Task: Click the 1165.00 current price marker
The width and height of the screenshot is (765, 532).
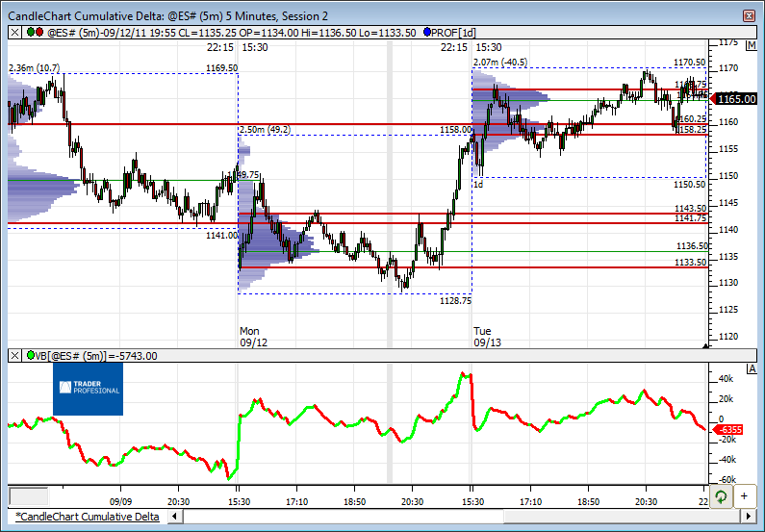Action: 733,99
